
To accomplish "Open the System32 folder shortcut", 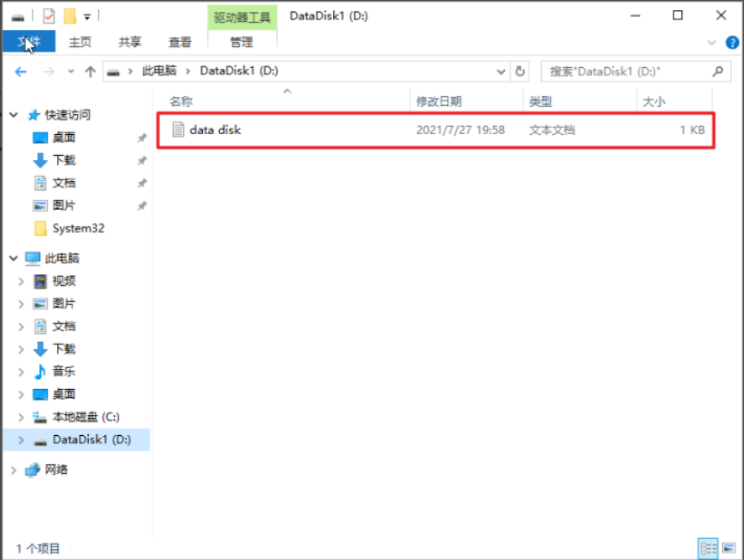I will [78, 229].
